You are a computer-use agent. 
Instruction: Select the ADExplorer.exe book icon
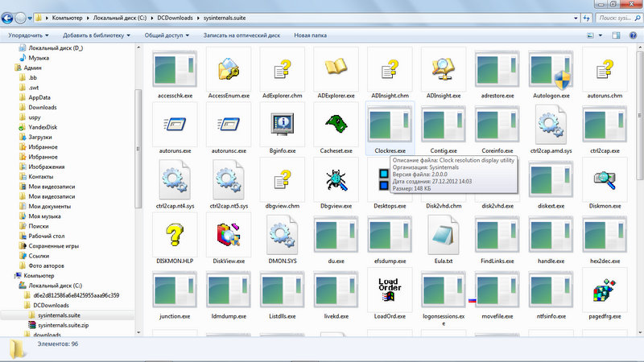point(336,67)
